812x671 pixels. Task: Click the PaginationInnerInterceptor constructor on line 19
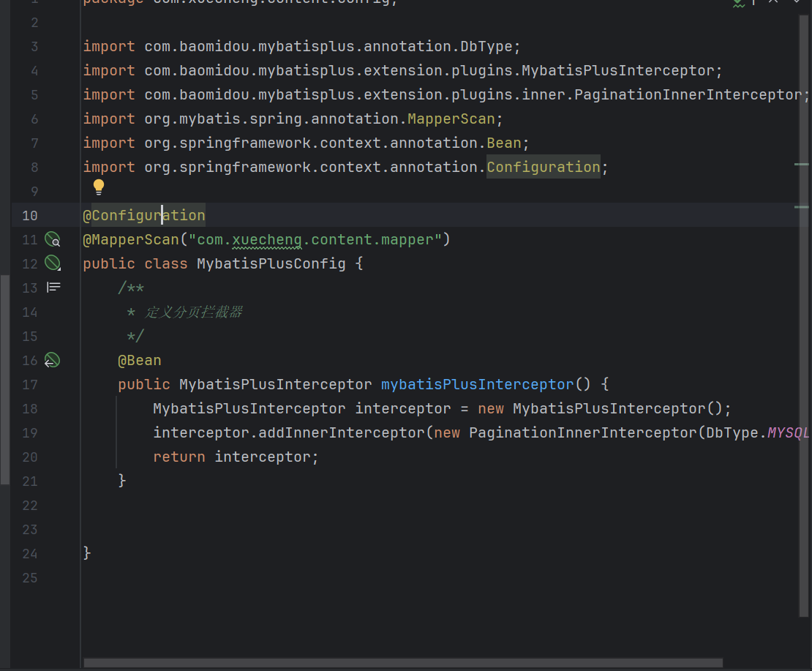pos(583,432)
